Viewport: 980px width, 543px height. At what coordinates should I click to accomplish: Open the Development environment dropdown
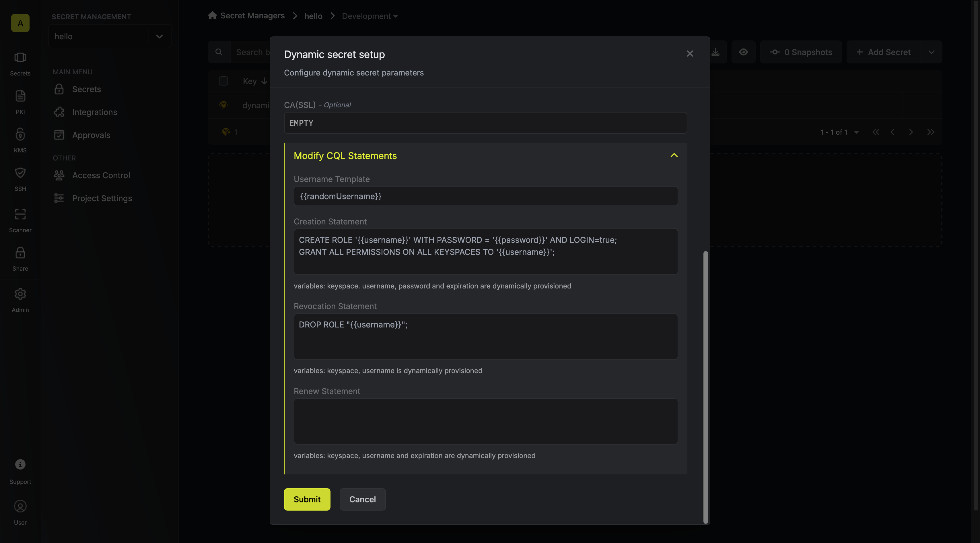point(370,16)
